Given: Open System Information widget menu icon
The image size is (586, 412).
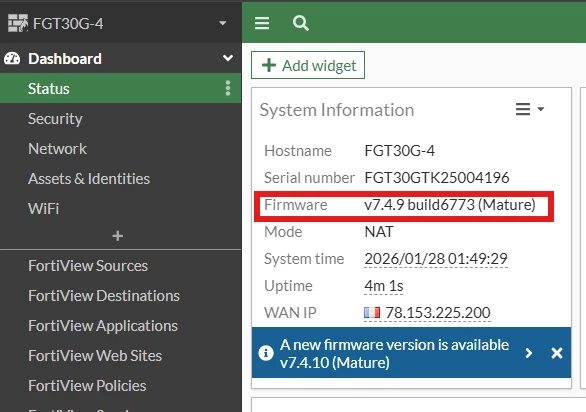Looking at the screenshot, I should [x=530, y=109].
